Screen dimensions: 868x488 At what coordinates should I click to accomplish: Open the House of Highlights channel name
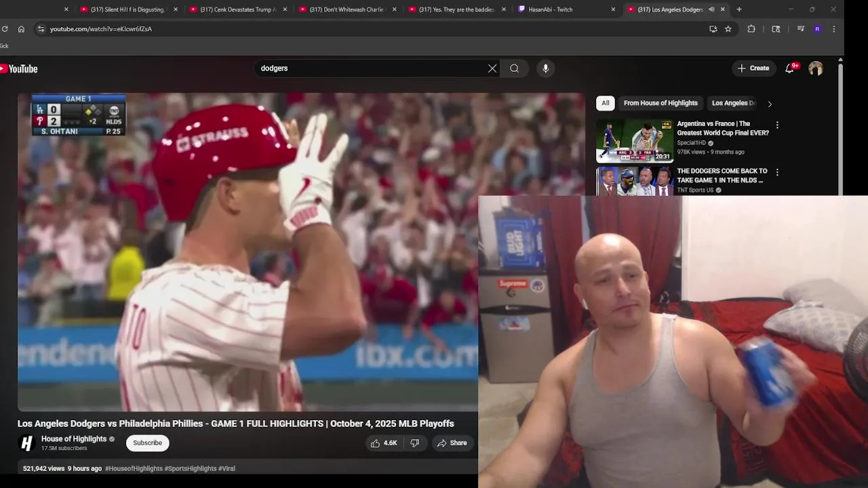tap(74, 439)
